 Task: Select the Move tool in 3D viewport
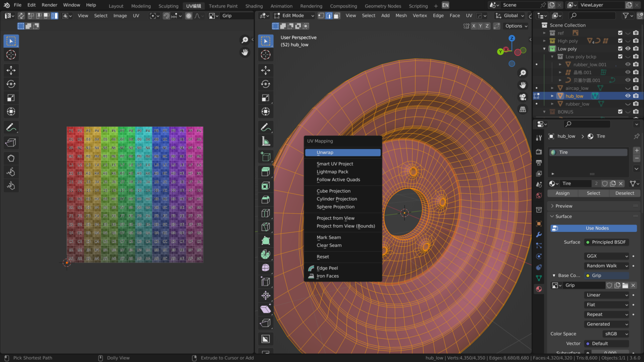point(266,70)
